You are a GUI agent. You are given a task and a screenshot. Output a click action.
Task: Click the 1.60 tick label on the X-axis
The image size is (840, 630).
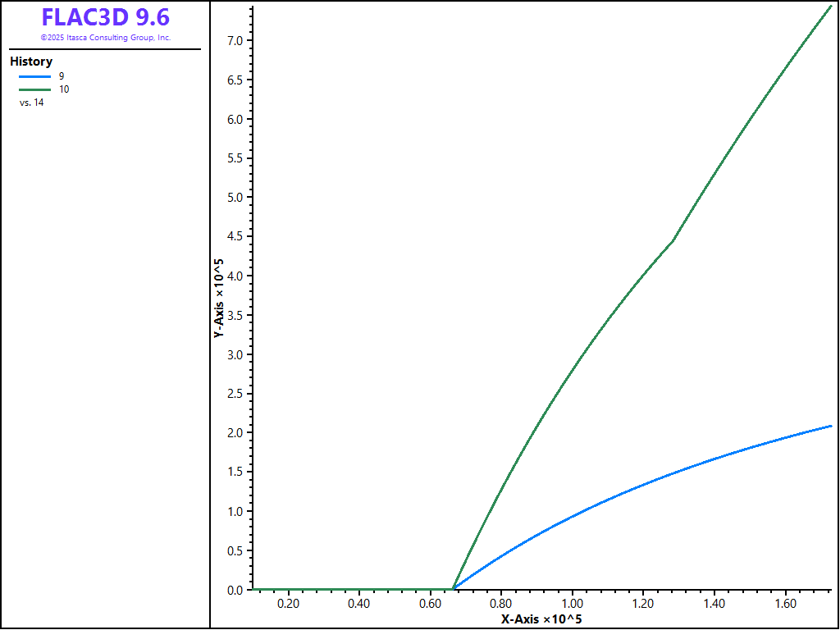[x=785, y=604]
